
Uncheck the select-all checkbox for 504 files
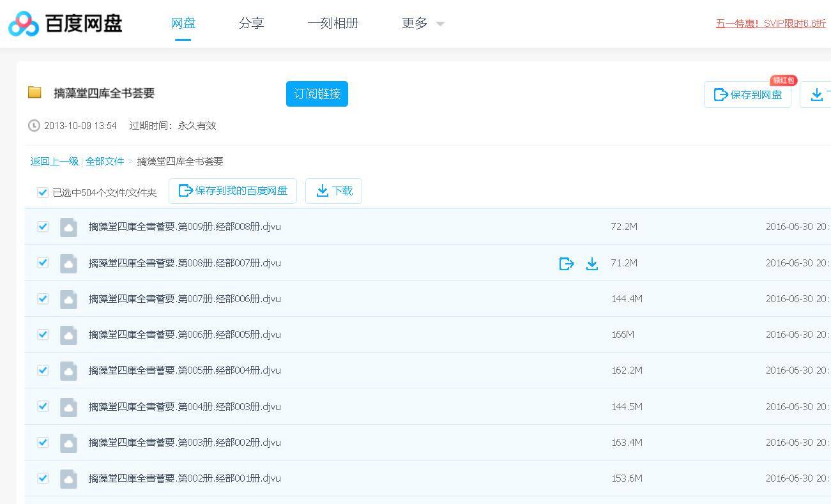(43, 192)
